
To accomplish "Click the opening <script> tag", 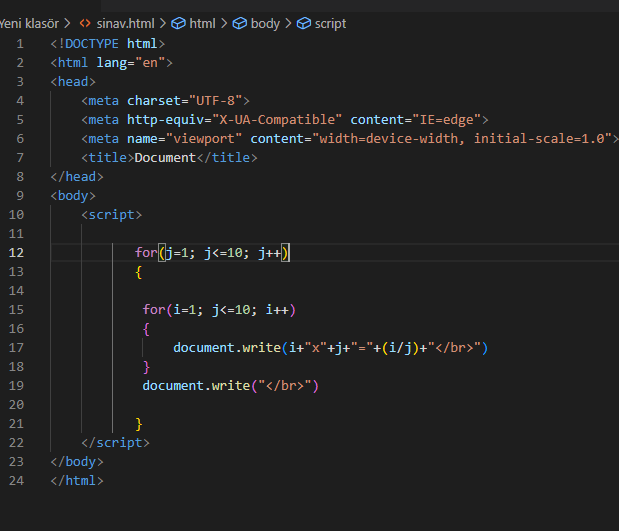I will (111, 215).
